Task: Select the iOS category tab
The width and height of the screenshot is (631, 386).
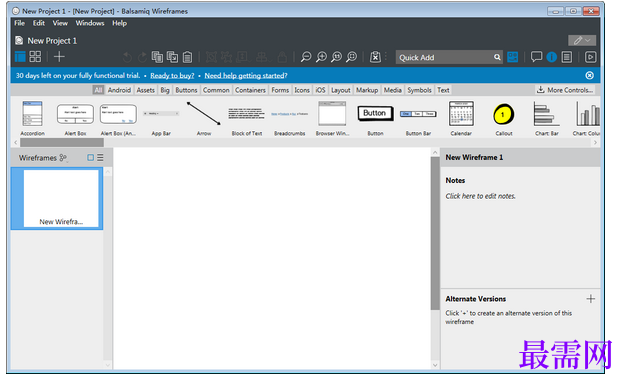Action: click(320, 90)
